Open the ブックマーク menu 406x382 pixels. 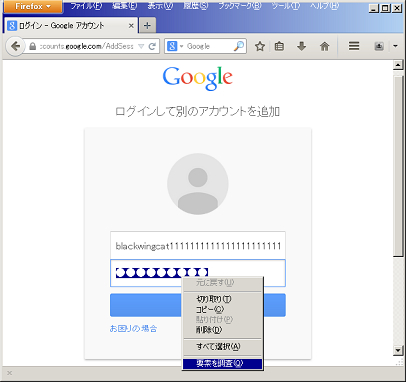tap(240, 6)
